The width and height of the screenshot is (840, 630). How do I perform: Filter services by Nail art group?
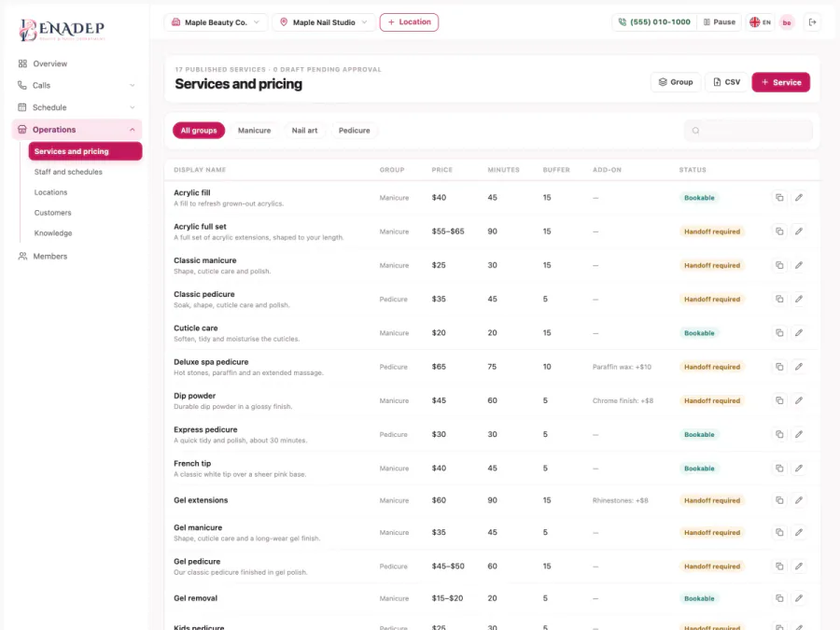pos(304,130)
